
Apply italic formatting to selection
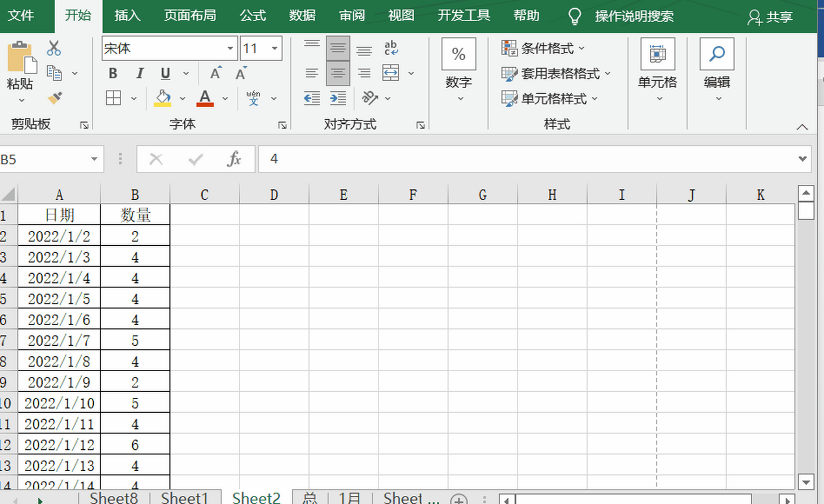tap(139, 73)
